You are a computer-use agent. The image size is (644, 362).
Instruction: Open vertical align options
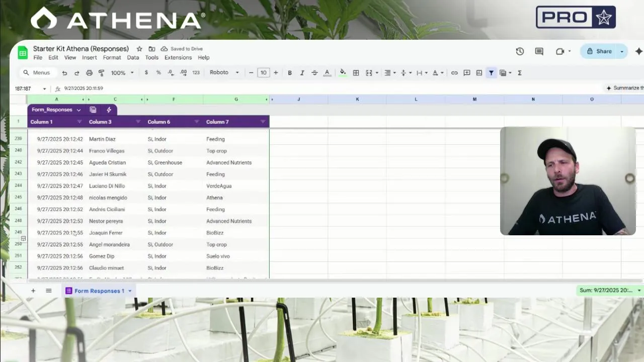coord(406,73)
